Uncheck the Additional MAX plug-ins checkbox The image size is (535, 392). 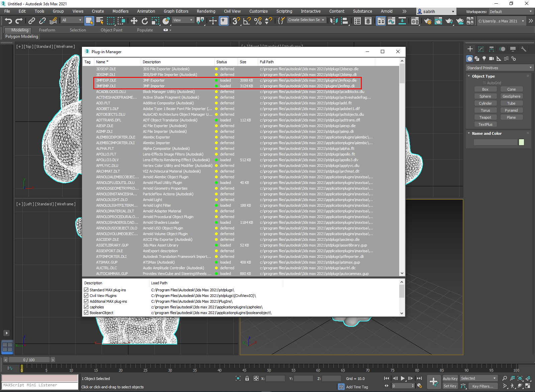click(x=86, y=301)
